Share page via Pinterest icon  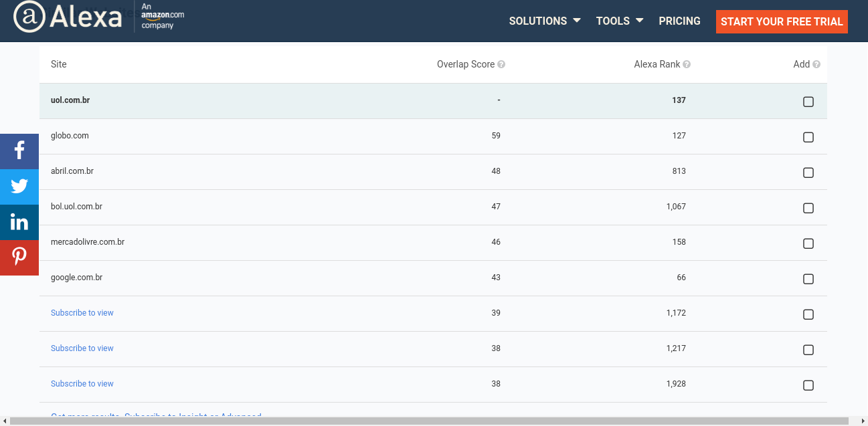[x=19, y=257]
